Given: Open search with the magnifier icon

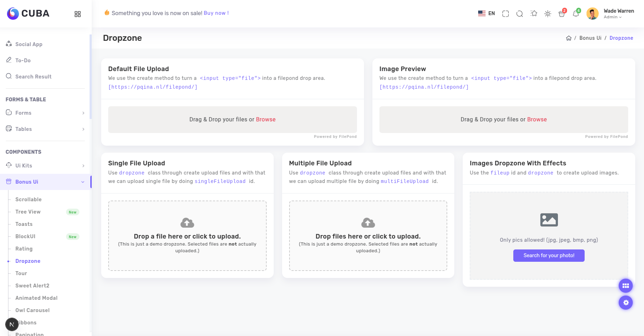Looking at the screenshot, I should pos(520,14).
